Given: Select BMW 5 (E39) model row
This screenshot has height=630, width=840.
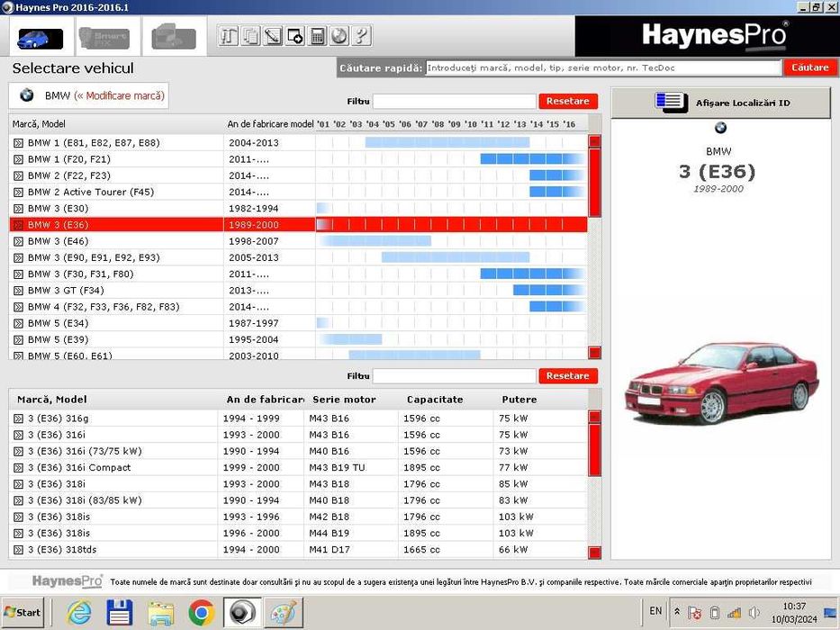Looking at the screenshot, I should (x=298, y=339).
